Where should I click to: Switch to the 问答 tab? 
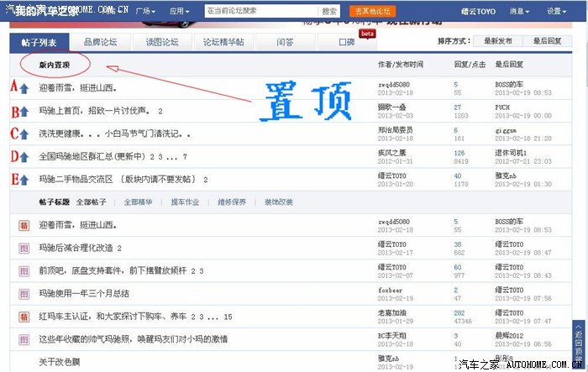coord(285,42)
